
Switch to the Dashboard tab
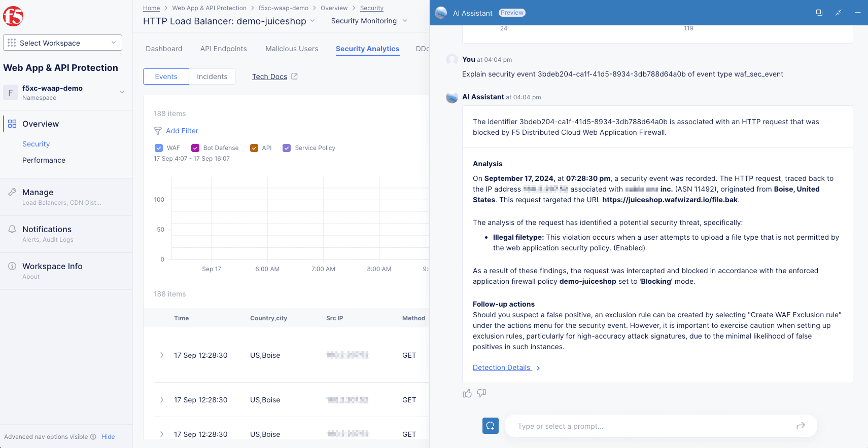pos(164,49)
